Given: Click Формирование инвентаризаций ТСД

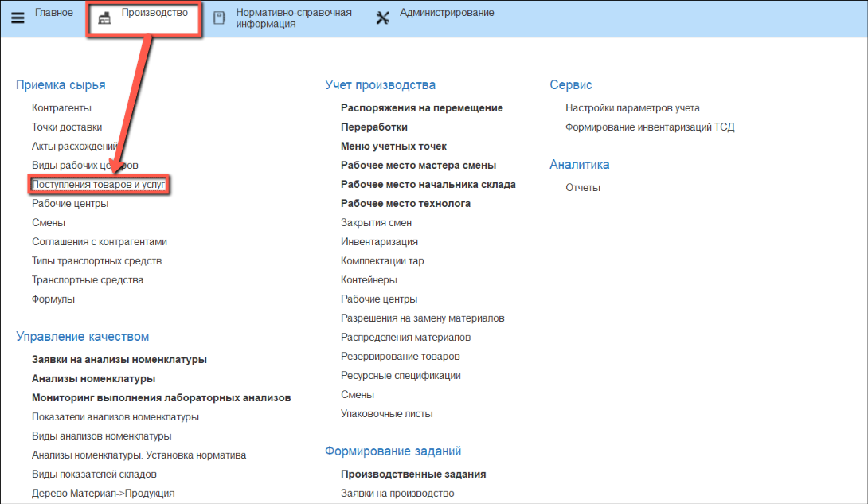Looking at the screenshot, I should point(649,127).
